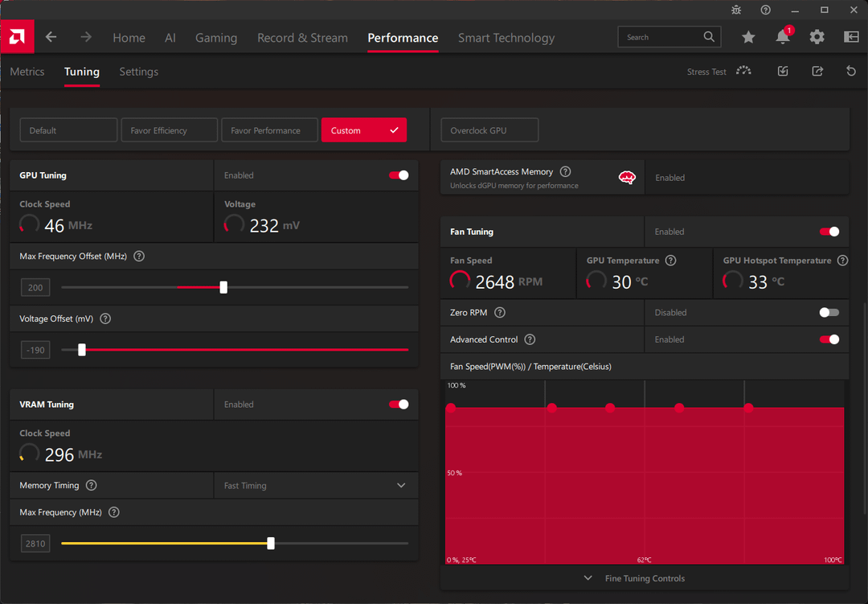
Task: Click the favorites star icon
Action: (x=748, y=37)
